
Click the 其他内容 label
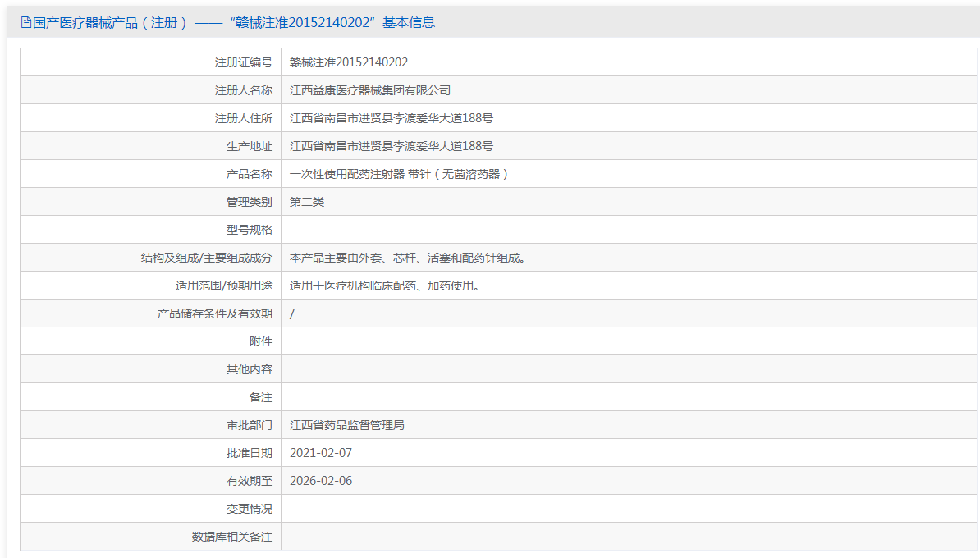pyautogui.click(x=250, y=369)
